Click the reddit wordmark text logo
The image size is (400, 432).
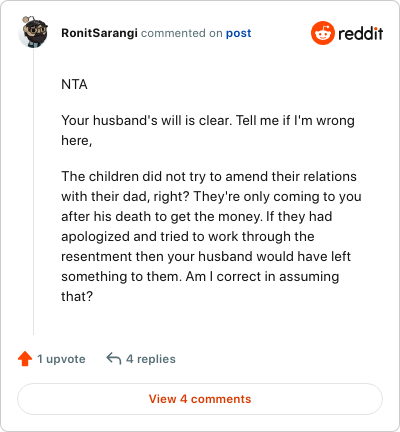361,33
